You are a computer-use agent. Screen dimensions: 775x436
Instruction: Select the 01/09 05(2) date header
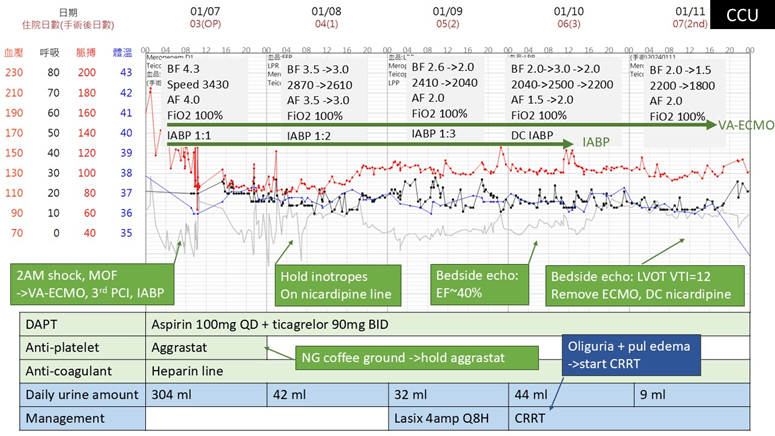(447, 15)
